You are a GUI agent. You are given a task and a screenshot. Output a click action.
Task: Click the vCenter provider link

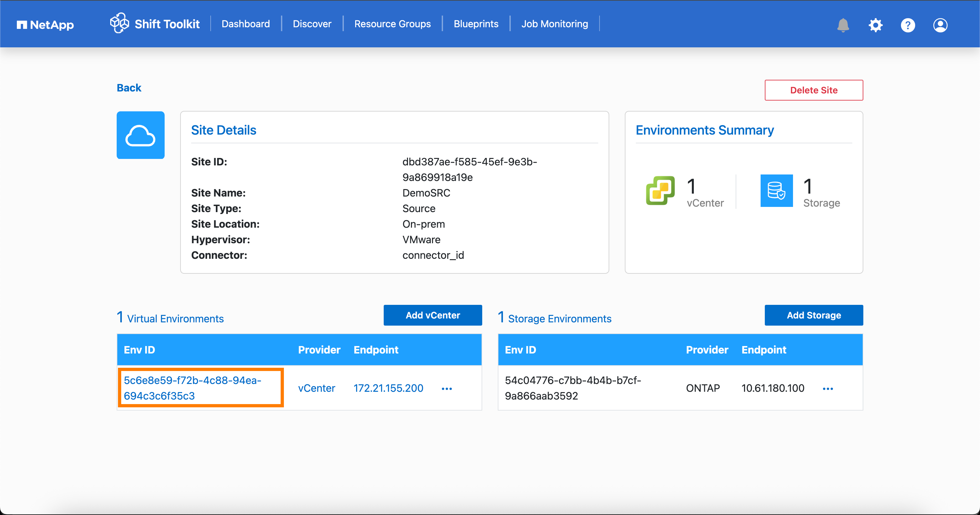click(317, 388)
